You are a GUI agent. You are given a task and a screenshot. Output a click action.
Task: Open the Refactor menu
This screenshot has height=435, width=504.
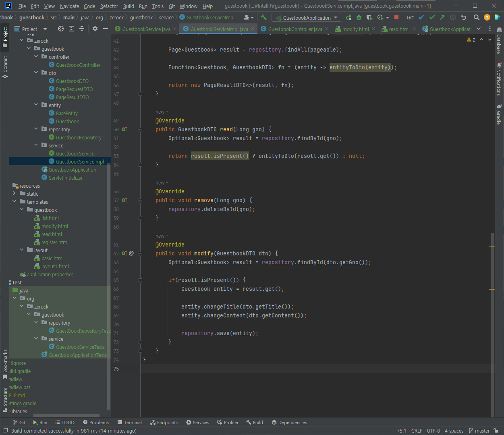click(x=109, y=6)
